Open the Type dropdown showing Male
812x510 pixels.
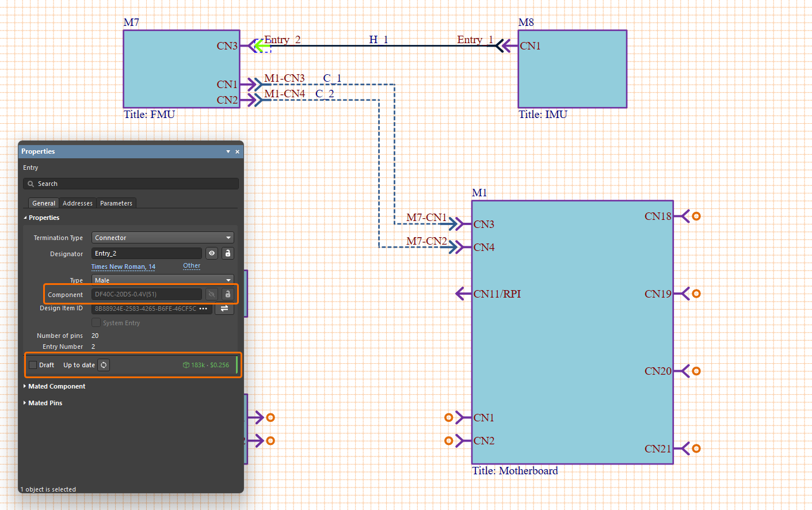click(163, 280)
